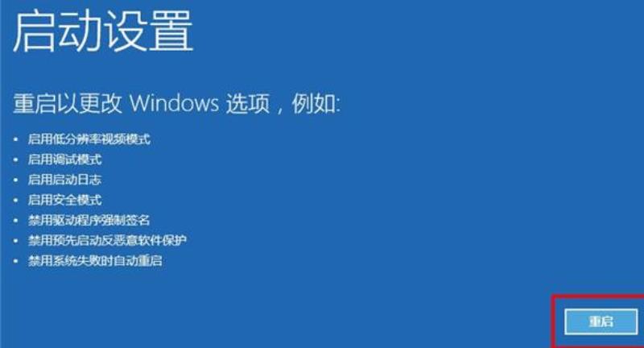Click the 重启 restart button
644x348 pixels.
pyautogui.click(x=601, y=321)
